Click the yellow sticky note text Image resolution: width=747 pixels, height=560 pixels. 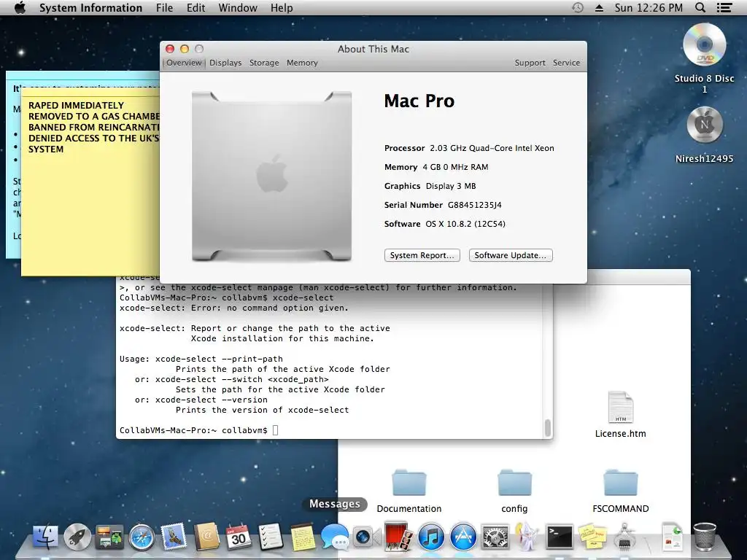93,127
